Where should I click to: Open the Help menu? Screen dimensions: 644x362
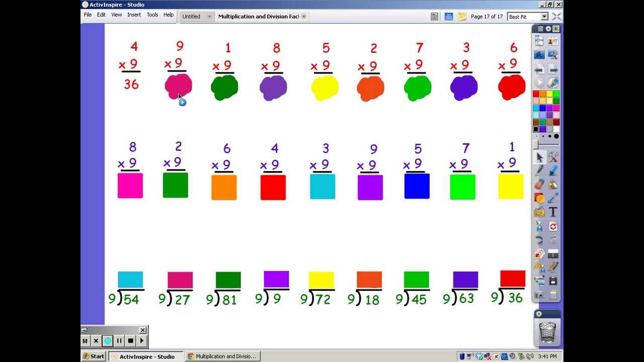(169, 15)
